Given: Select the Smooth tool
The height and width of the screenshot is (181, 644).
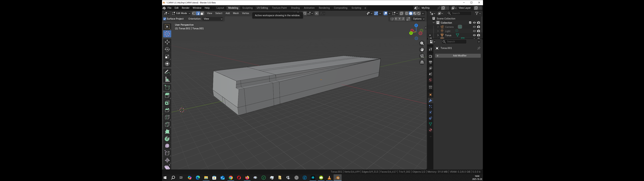Looking at the screenshot, I should 167,146.
